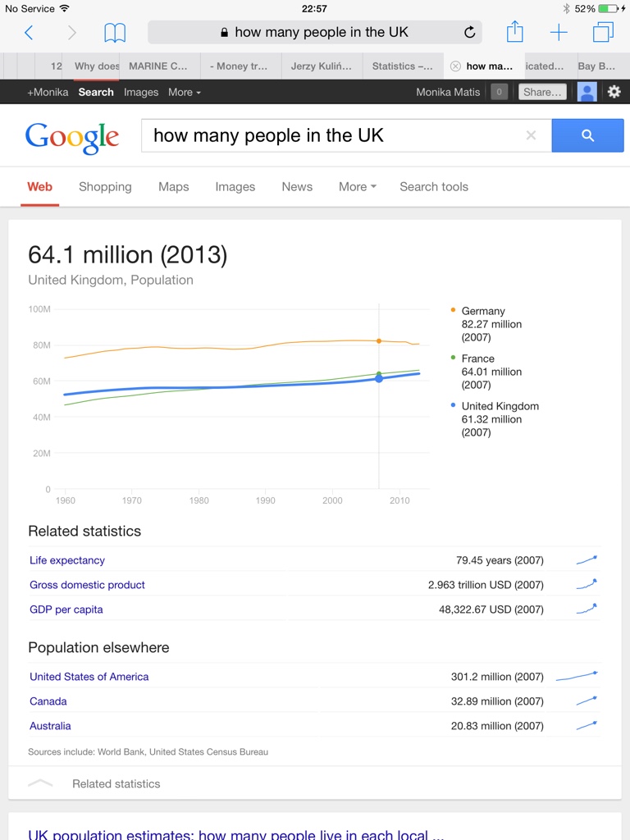
Task: Expand the More dropdown in black bar
Action: pos(185,92)
